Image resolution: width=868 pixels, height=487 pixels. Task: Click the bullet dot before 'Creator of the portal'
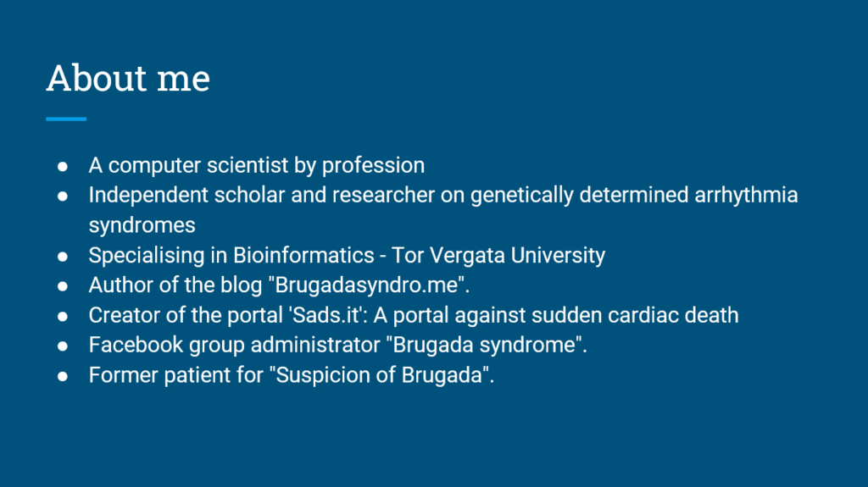(63, 316)
